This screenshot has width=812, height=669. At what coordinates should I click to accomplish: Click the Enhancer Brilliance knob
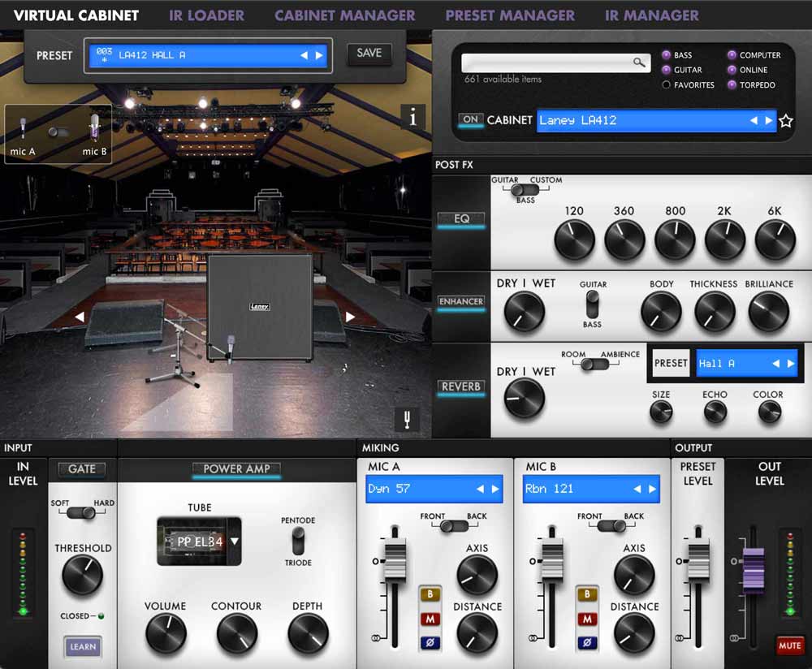tap(769, 312)
